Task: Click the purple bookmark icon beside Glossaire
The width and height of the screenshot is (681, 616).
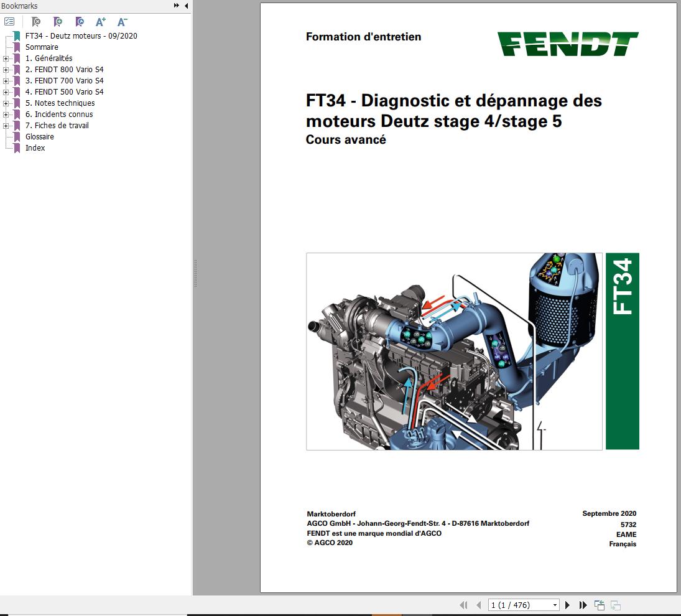Action: 17,137
